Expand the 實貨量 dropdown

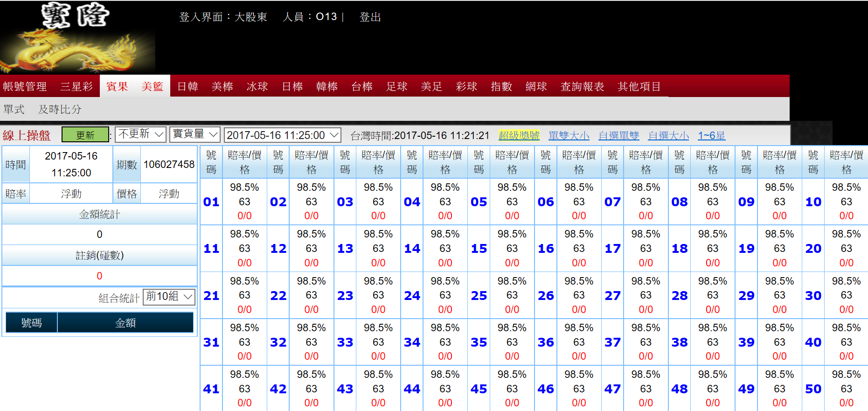pos(195,134)
